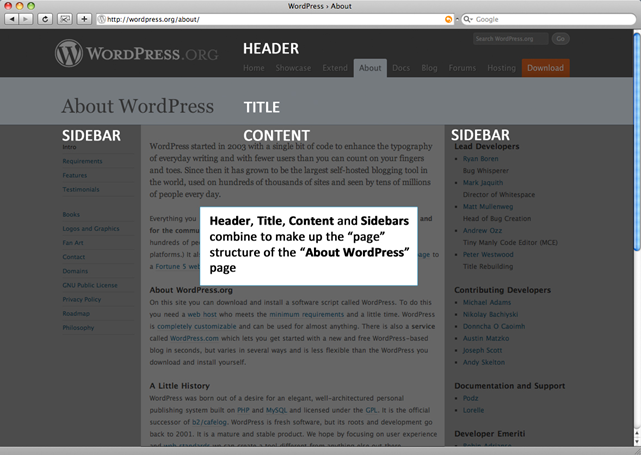Open the Features sidebar link
The height and width of the screenshot is (456, 642).
tap(75, 175)
